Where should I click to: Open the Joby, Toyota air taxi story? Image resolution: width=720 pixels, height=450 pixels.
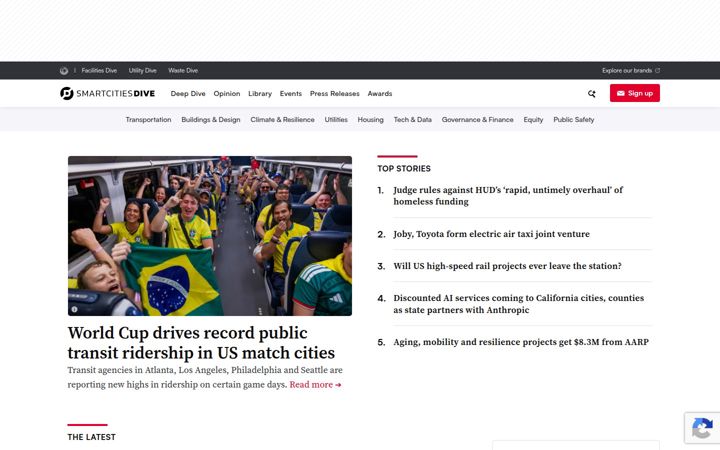coord(491,234)
